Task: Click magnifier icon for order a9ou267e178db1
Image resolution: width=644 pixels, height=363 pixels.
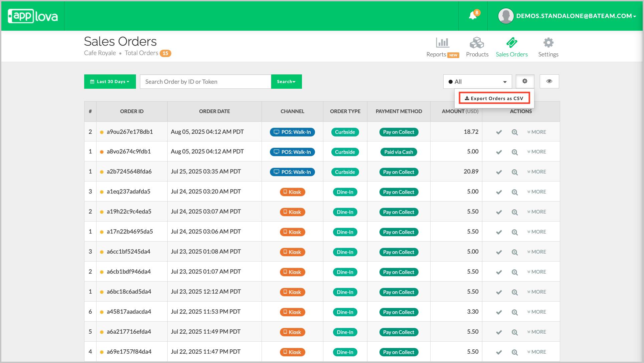Action: (x=515, y=132)
